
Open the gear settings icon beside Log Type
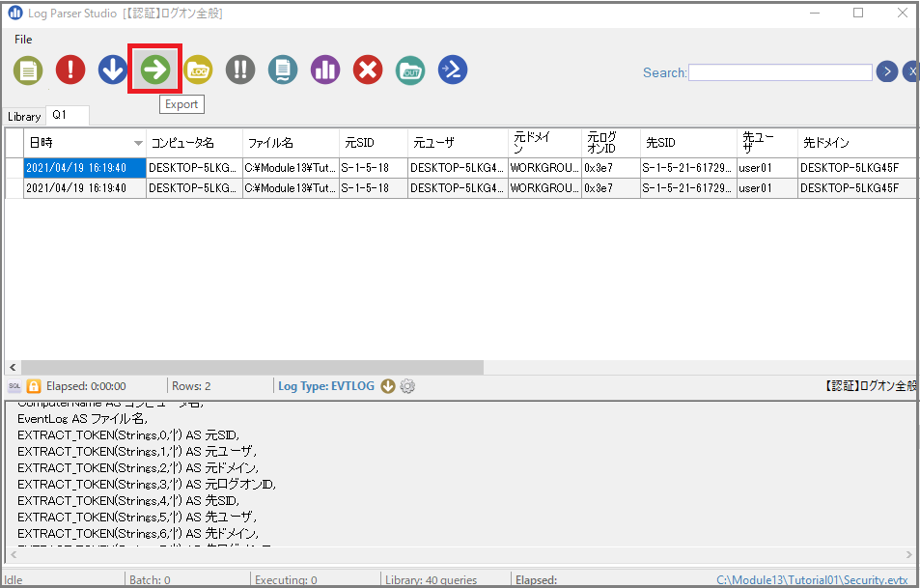[407, 386]
